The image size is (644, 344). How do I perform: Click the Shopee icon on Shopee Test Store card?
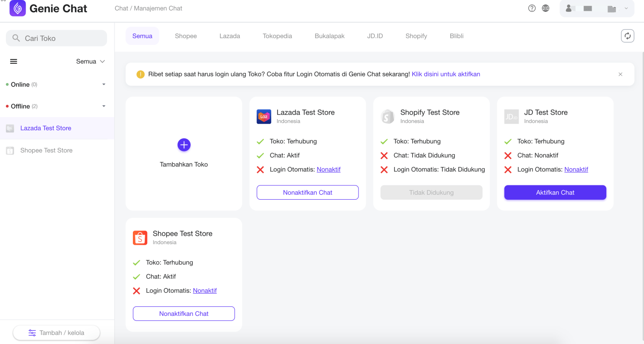tap(140, 238)
